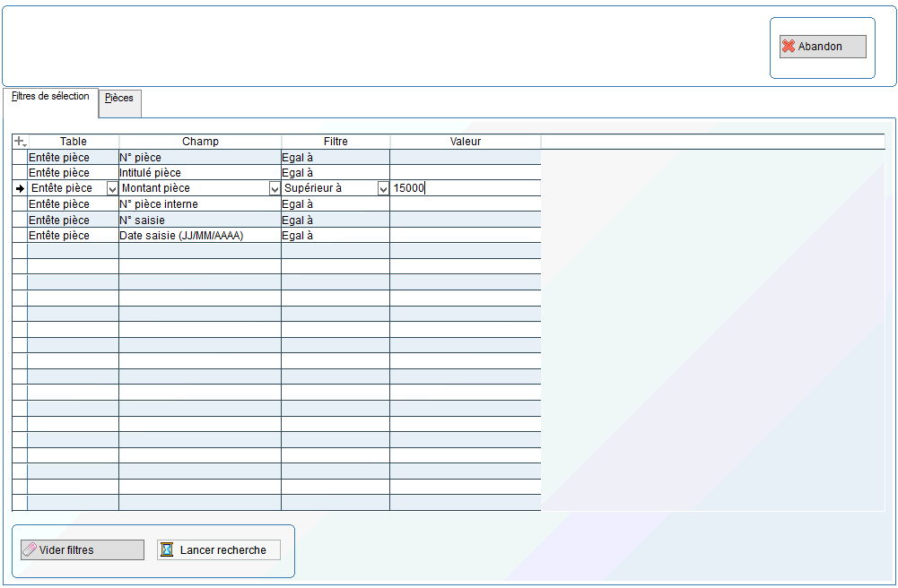Open the Entête pièce table dropdown
898x588 pixels.
pyautogui.click(x=112, y=189)
